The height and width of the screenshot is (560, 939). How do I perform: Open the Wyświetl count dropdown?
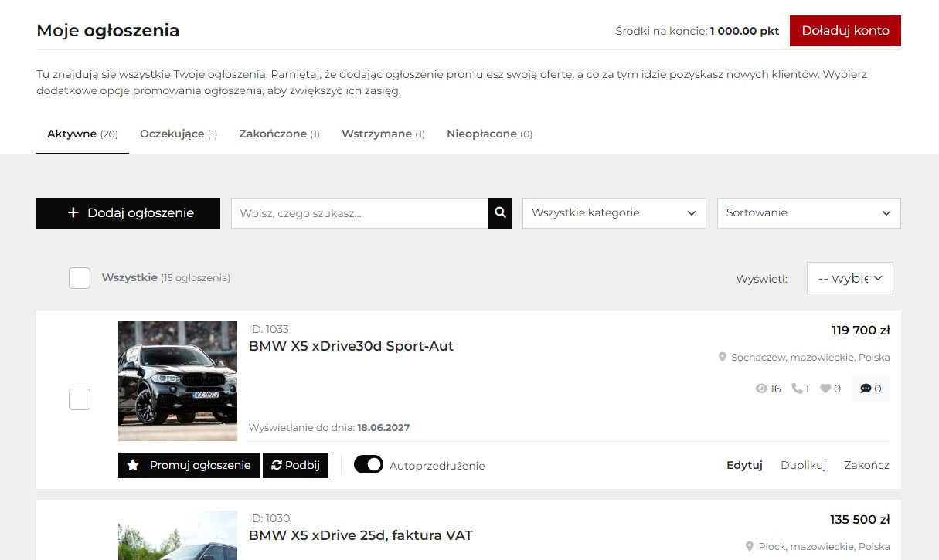tap(849, 278)
